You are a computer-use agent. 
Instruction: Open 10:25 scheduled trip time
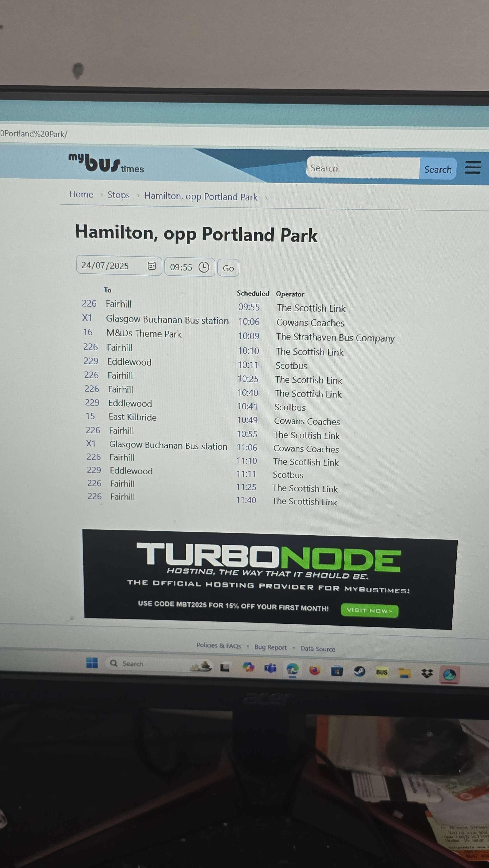(x=248, y=379)
